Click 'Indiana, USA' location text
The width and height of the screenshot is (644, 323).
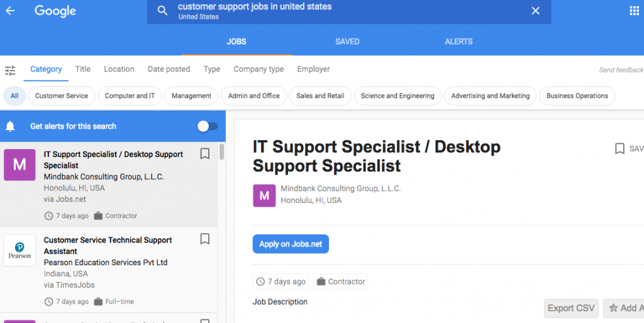(x=65, y=274)
